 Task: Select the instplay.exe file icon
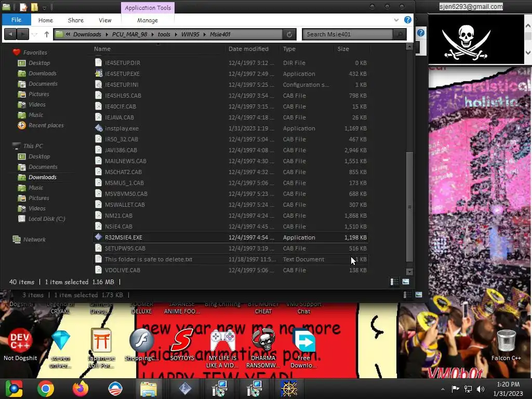point(98,128)
